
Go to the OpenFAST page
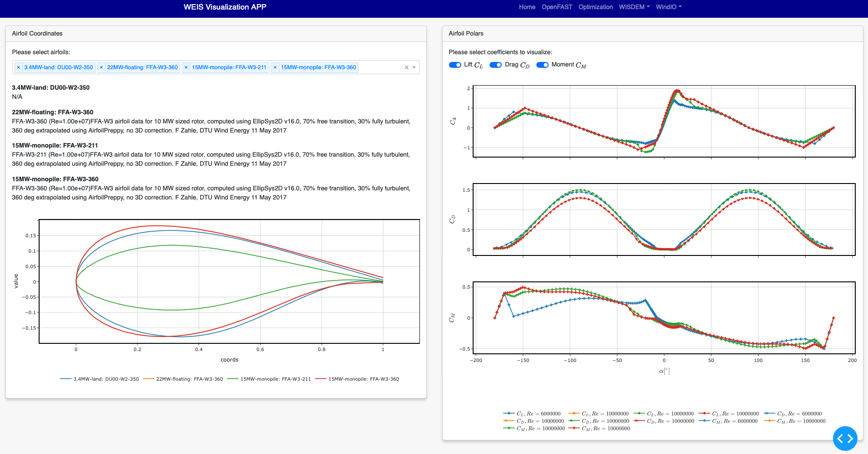click(556, 7)
